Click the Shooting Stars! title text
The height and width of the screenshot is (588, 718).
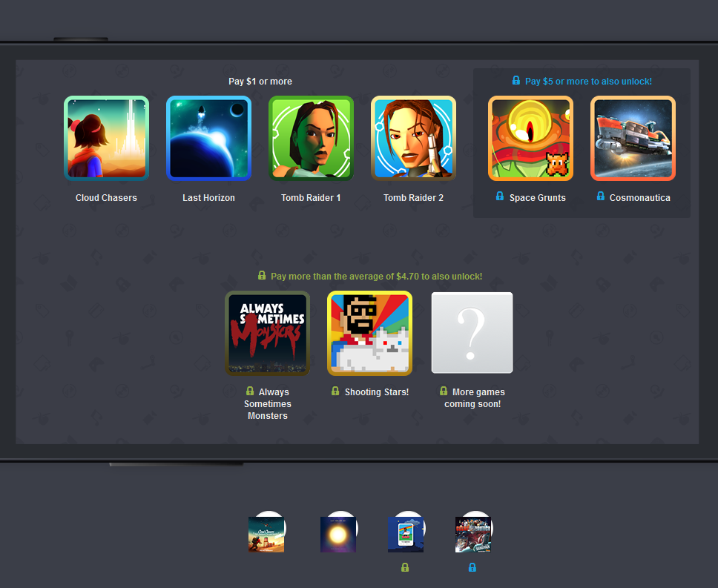[376, 392]
